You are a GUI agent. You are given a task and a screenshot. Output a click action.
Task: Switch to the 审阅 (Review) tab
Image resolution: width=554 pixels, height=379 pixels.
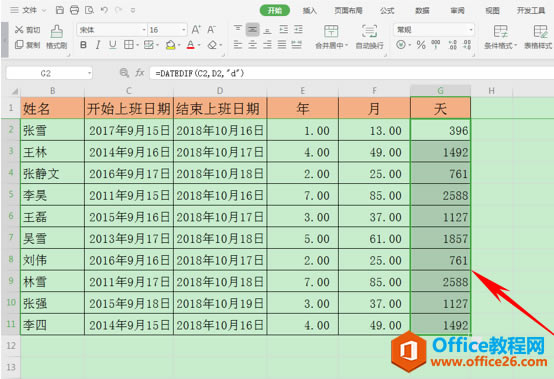pyautogui.click(x=457, y=11)
